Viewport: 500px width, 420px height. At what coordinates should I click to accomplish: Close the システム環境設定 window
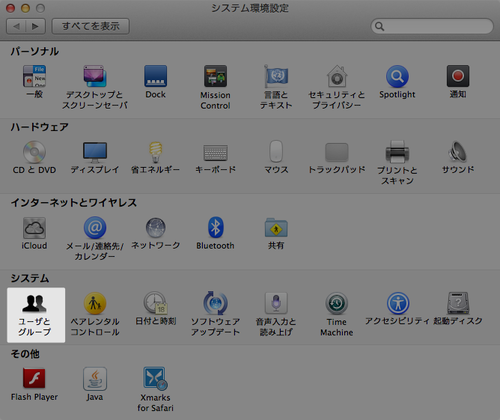11,8
